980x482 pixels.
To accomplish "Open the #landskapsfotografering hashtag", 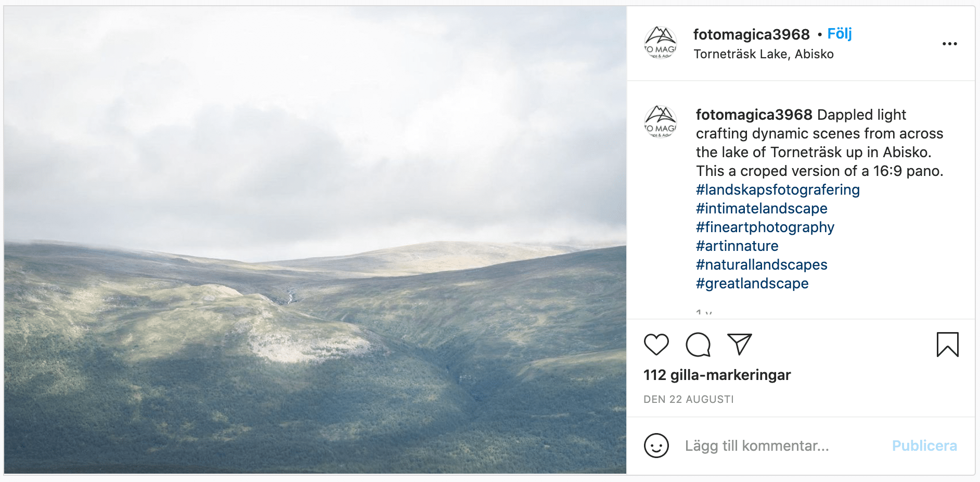I will point(778,189).
